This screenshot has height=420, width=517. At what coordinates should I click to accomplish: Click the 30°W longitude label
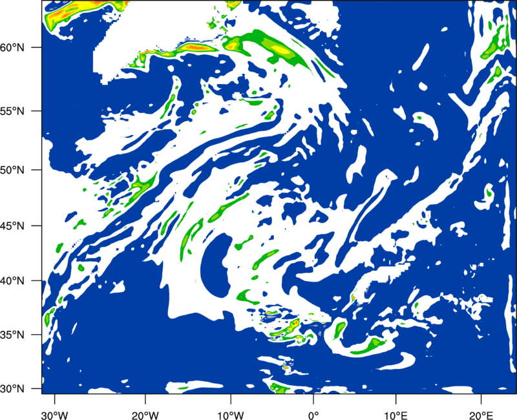pos(55,415)
